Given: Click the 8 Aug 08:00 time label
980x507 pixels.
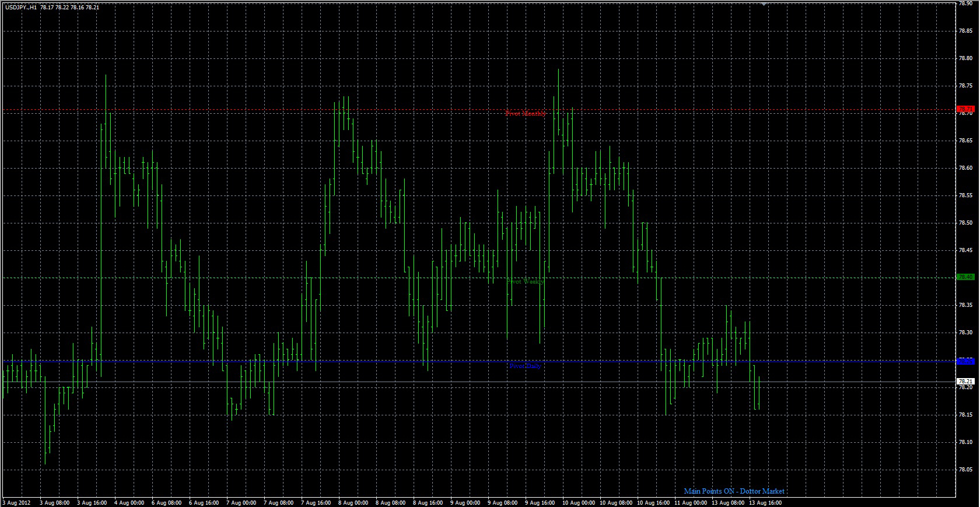Looking at the screenshot, I should [x=391, y=503].
